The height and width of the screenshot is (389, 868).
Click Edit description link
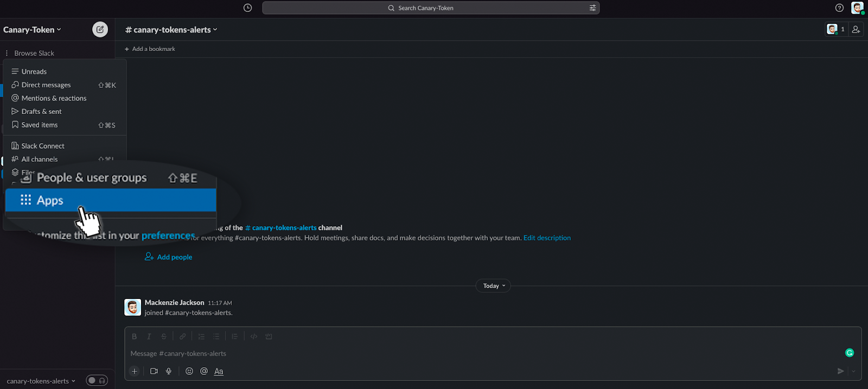[547, 238]
